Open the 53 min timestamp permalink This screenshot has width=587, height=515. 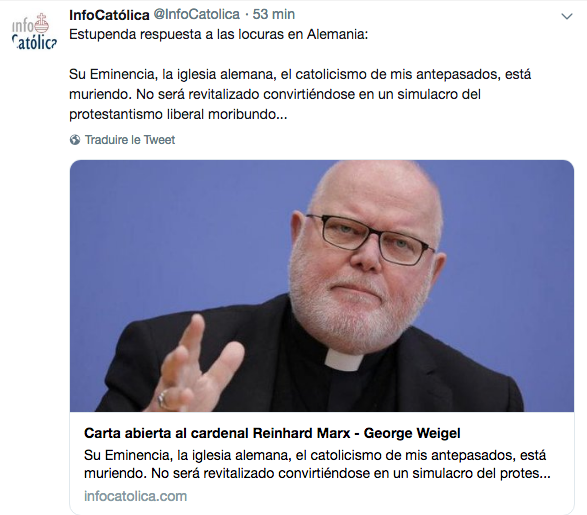click(x=274, y=15)
